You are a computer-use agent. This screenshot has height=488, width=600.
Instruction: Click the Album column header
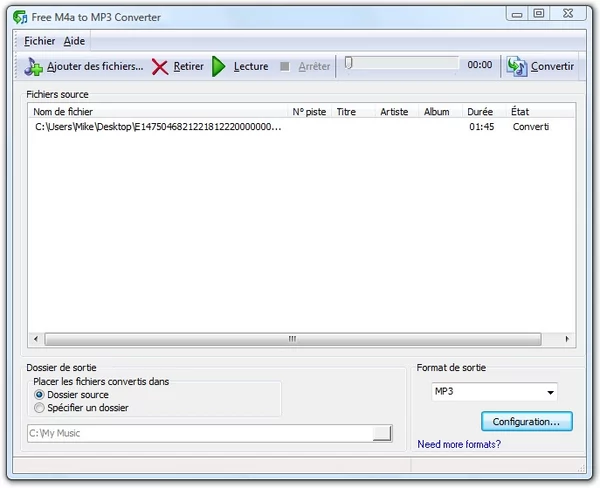tap(440, 112)
